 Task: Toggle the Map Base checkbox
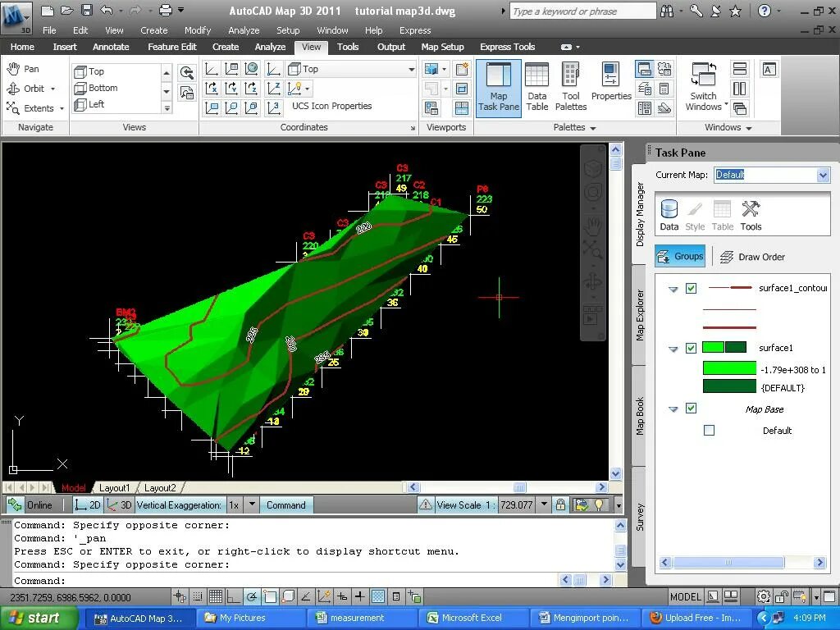[691, 409]
